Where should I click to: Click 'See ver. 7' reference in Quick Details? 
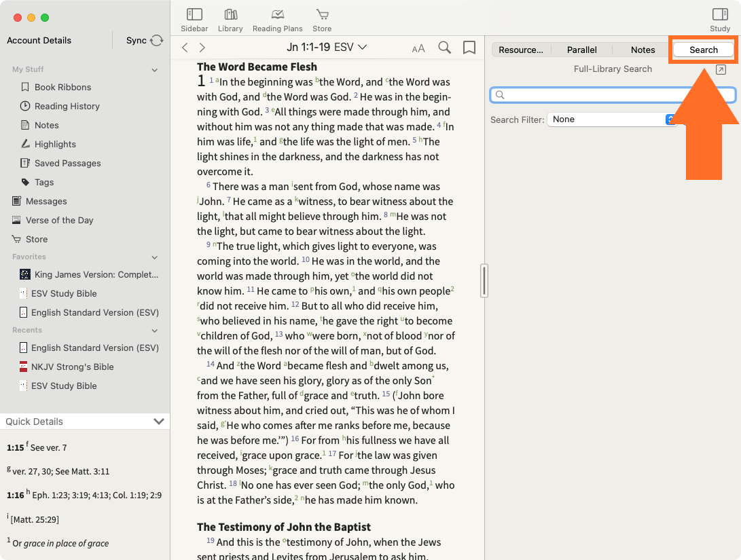[x=49, y=447]
